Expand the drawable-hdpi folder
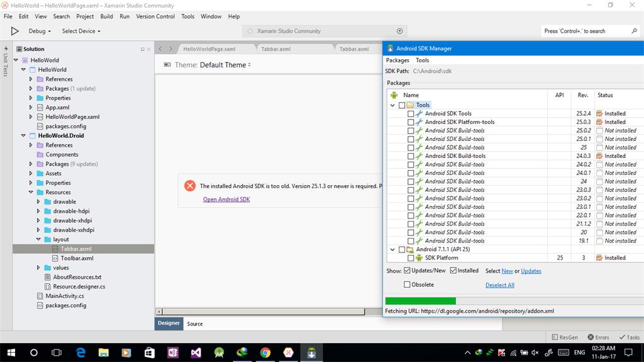Viewport: 644px width, 362px height. click(x=38, y=211)
